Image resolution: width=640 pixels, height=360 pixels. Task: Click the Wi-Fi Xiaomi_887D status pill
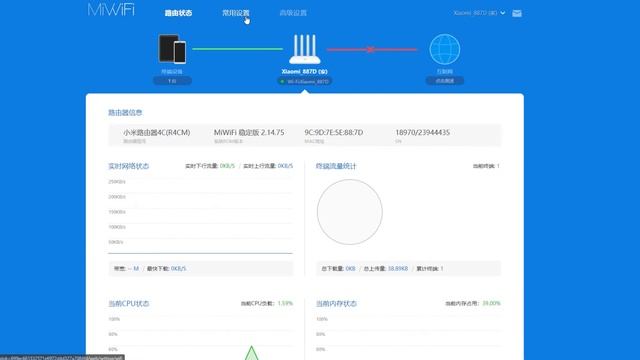point(304,81)
